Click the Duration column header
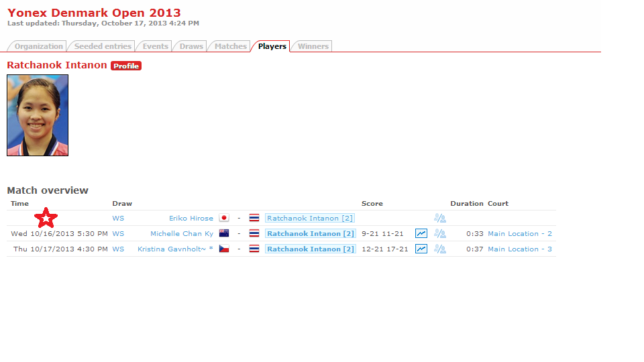This screenshot has width=644, height=362. 467,204
